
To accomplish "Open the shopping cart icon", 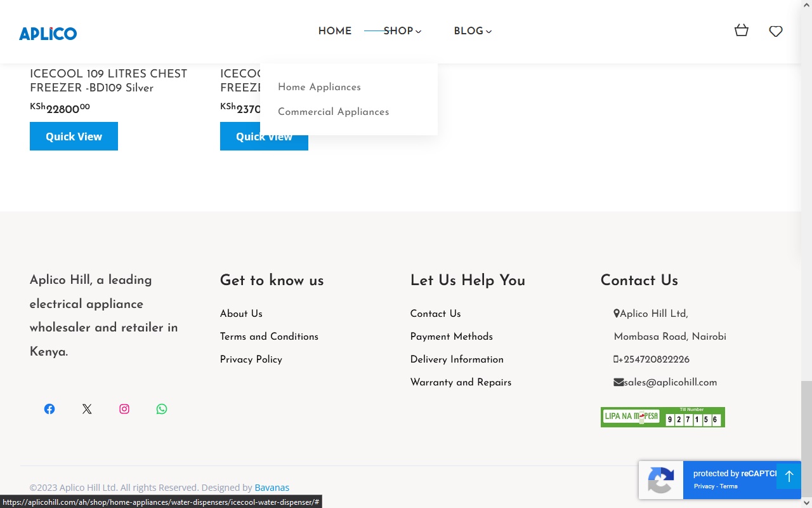I will (x=742, y=30).
